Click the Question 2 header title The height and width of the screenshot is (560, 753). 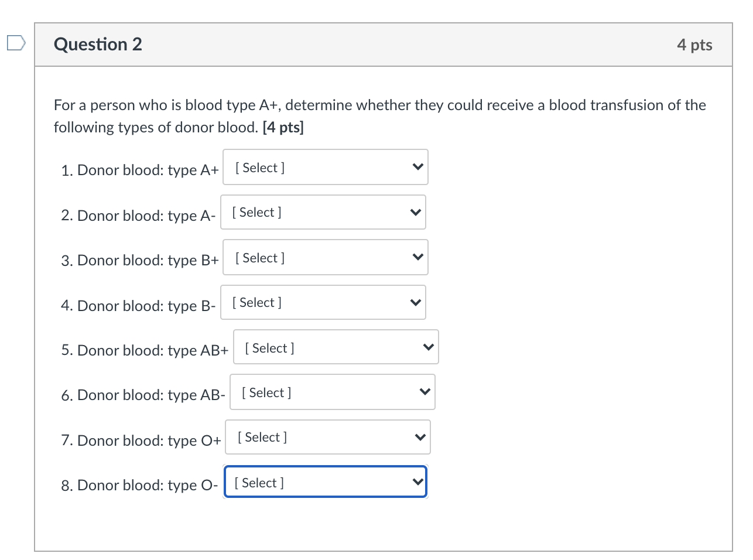click(98, 44)
